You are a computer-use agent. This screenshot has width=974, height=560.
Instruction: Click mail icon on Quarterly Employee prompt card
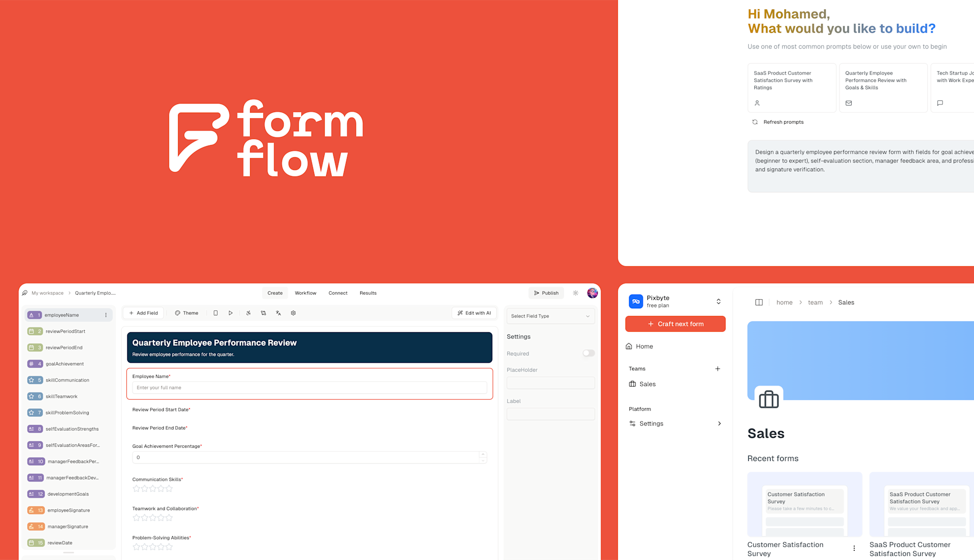[849, 103]
